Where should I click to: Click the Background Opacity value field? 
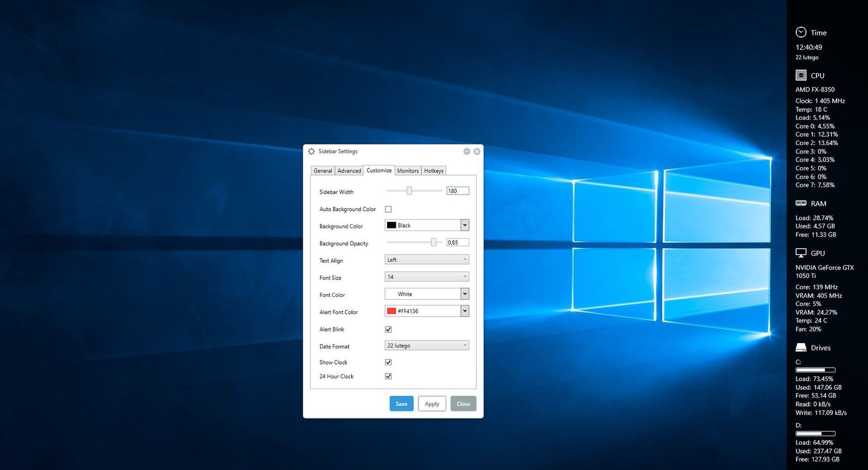pyautogui.click(x=458, y=242)
